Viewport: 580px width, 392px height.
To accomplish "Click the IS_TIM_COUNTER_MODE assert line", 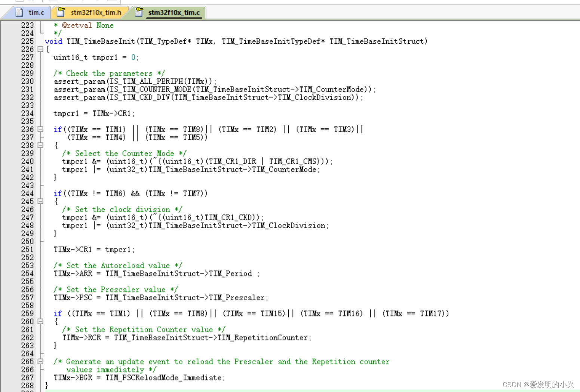I will pos(215,90).
